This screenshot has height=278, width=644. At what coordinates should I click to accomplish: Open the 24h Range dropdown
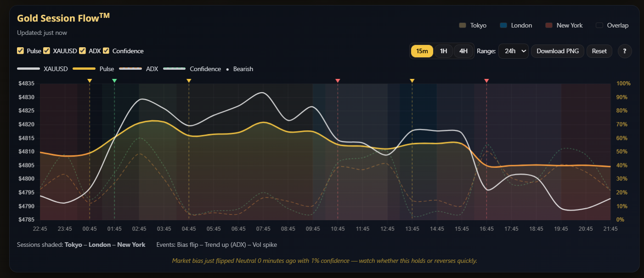coord(513,51)
